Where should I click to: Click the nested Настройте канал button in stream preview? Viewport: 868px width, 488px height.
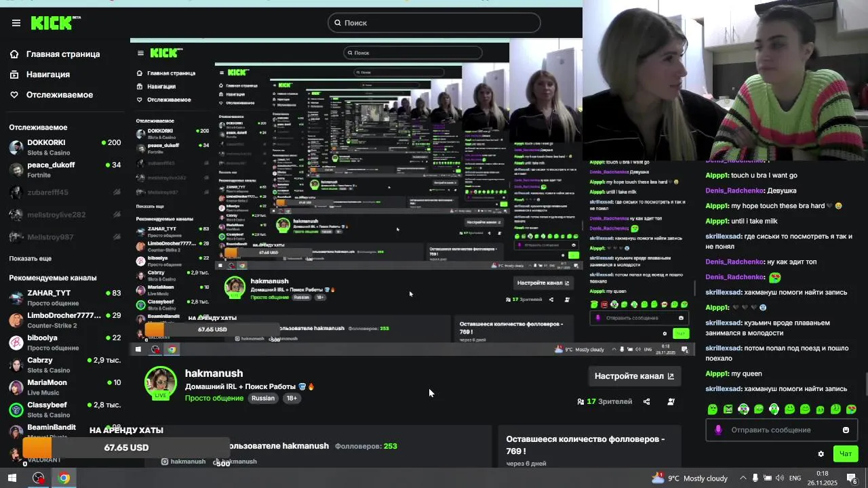(x=542, y=283)
